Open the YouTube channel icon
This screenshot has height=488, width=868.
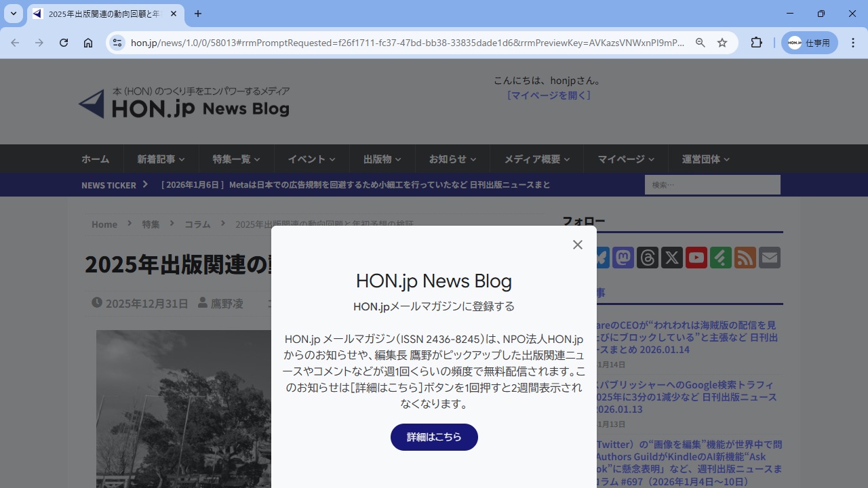point(696,258)
